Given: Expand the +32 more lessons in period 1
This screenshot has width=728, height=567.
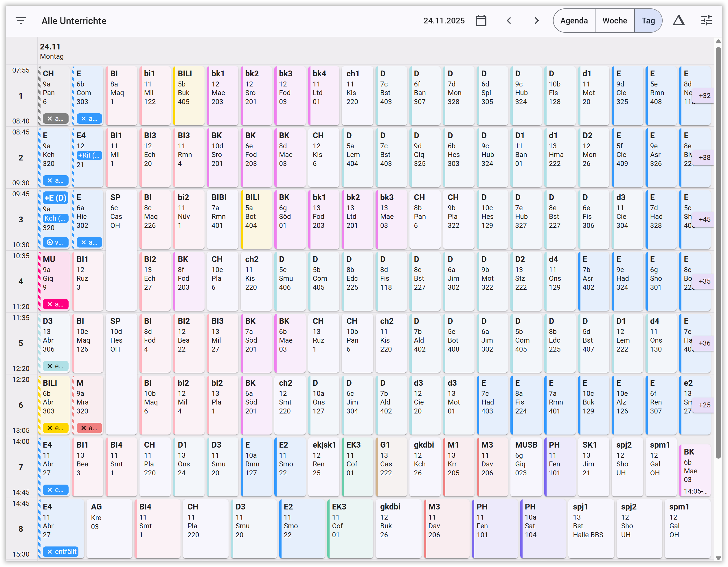Looking at the screenshot, I should [704, 96].
